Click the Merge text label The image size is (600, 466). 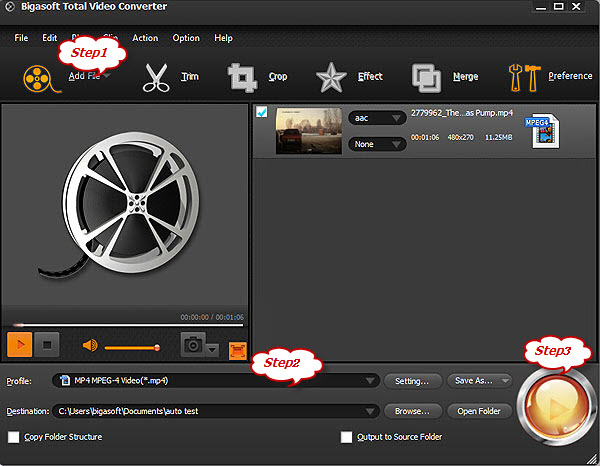click(x=466, y=77)
